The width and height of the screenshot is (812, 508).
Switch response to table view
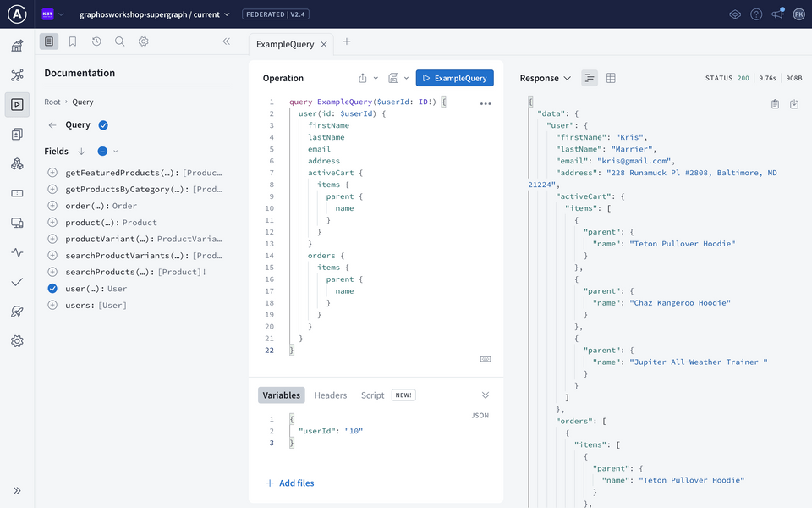pyautogui.click(x=611, y=78)
